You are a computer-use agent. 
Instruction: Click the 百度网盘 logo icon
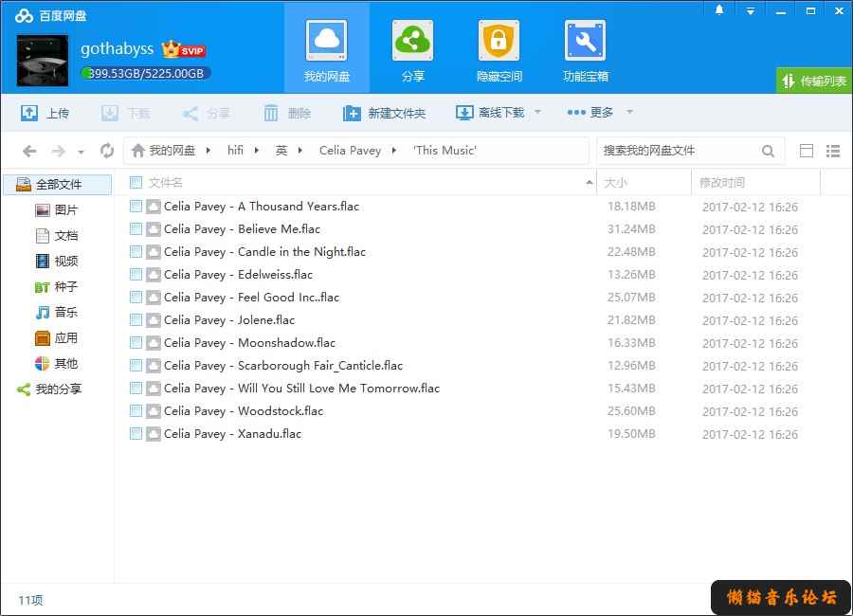(25, 15)
